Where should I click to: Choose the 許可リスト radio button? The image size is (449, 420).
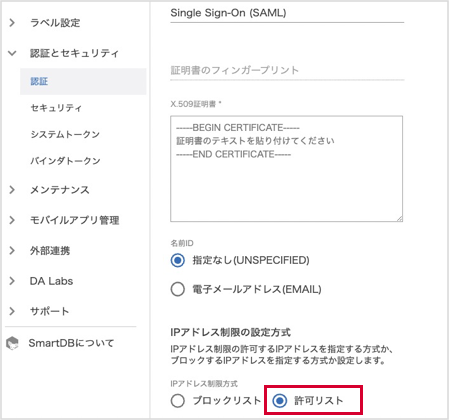pyautogui.click(x=279, y=400)
